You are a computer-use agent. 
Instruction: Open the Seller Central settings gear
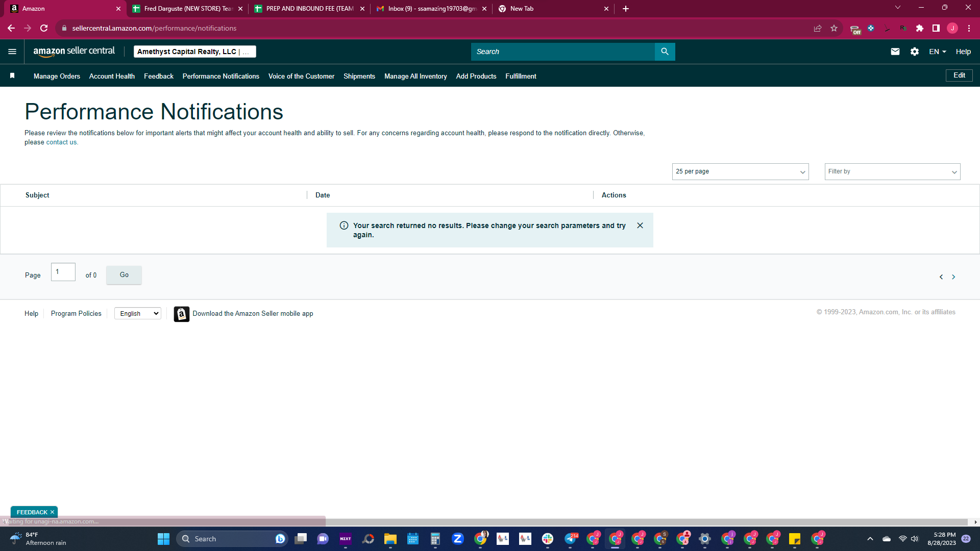pos(915,52)
